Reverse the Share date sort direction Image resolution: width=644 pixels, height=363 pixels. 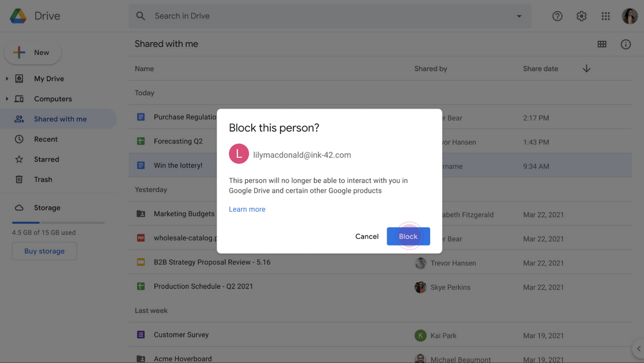point(586,68)
